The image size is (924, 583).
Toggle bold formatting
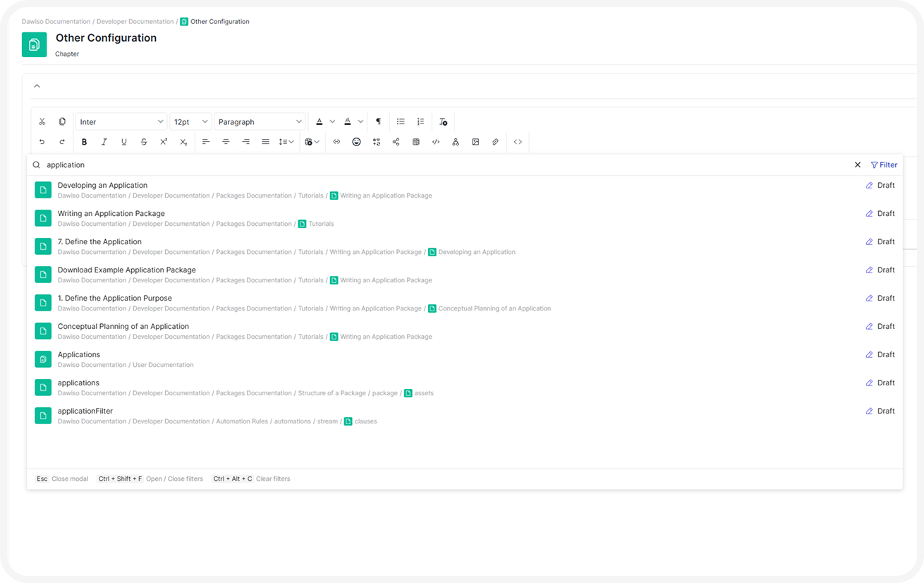click(x=84, y=142)
